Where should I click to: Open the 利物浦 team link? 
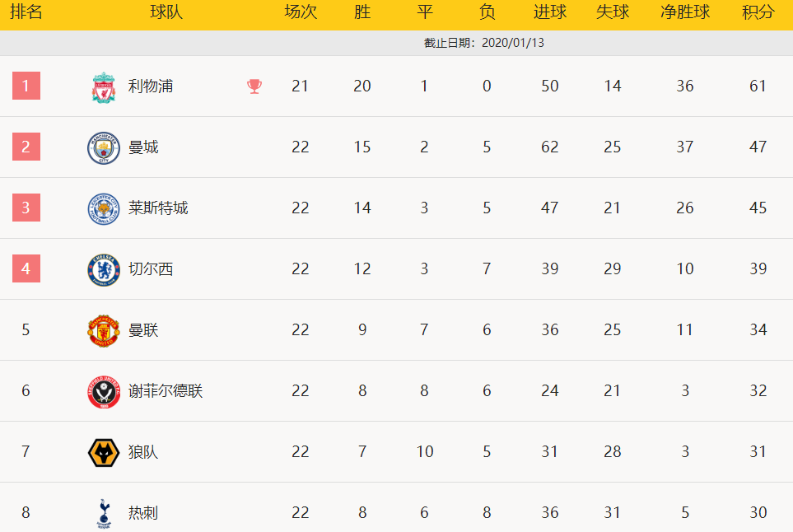(150, 86)
